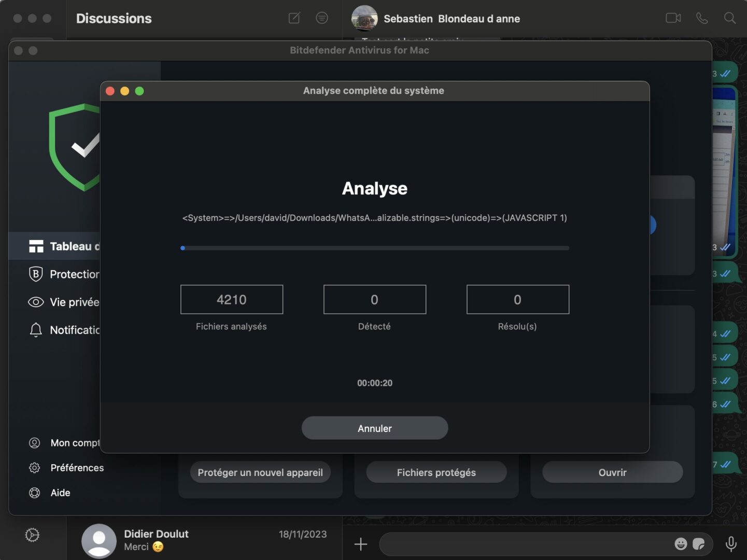Open Préférences gear icon in Bitdefender

click(x=34, y=468)
